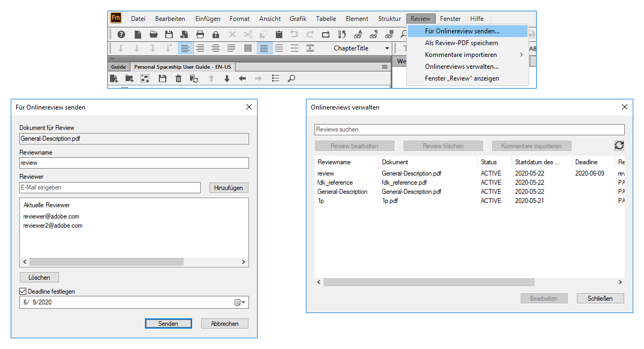Choose Onlinereviews verwalten menu entry
Screen dimensions: 644x349
point(462,67)
